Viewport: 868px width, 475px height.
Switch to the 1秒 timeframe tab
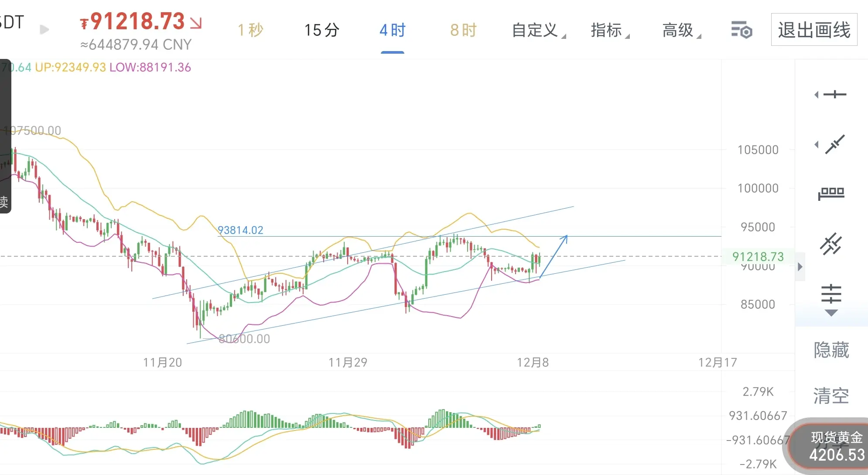250,31
